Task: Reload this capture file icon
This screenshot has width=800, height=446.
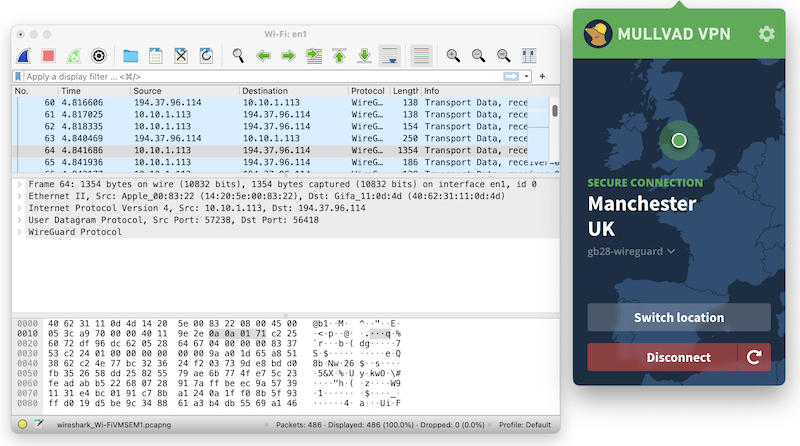Action: tap(206, 56)
